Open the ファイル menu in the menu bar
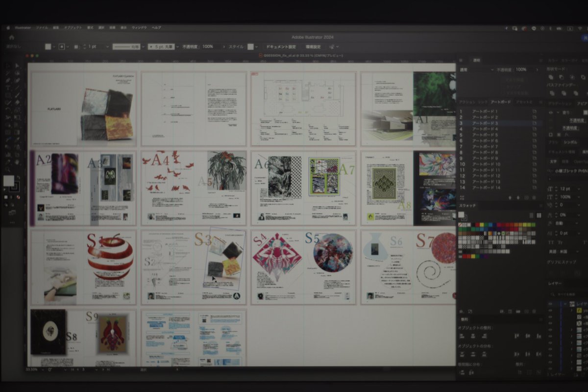 [42, 28]
